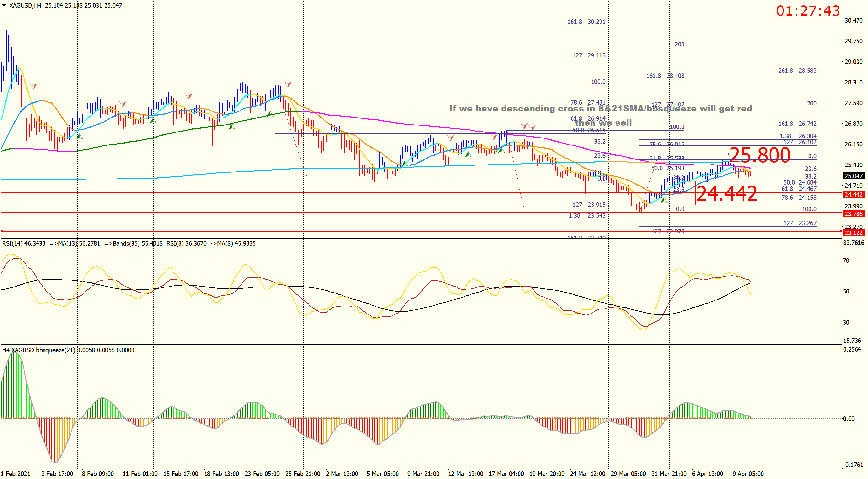Select the large red 24.442 boxed label
Image resolution: width=868 pixels, height=479 pixels.
click(x=727, y=194)
